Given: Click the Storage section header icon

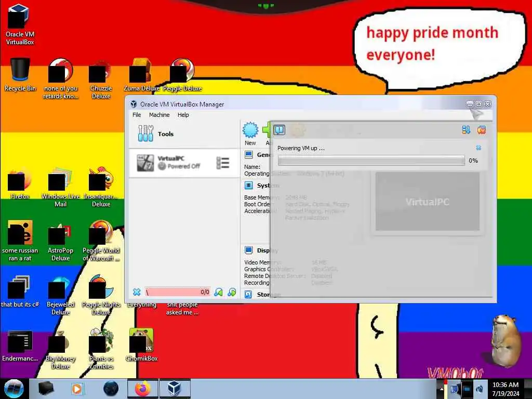Looking at the screenshot, I should click(248, 294).
